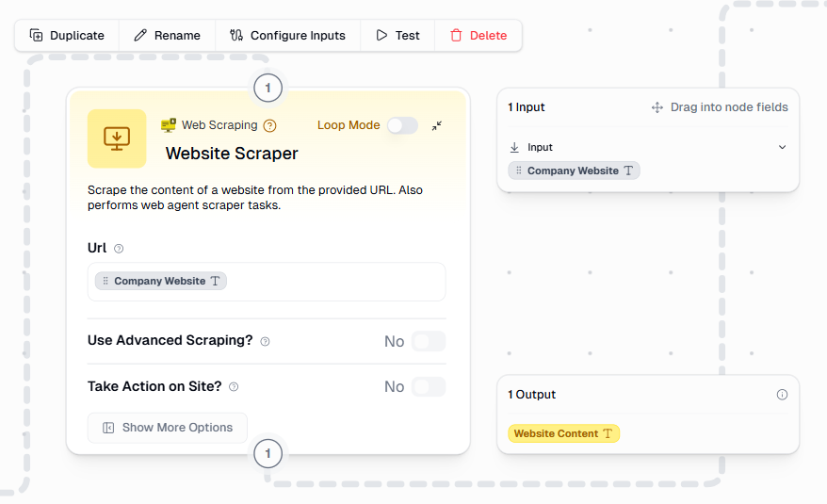Enable Use Advanced Scraping toggle

coord(429,341)
